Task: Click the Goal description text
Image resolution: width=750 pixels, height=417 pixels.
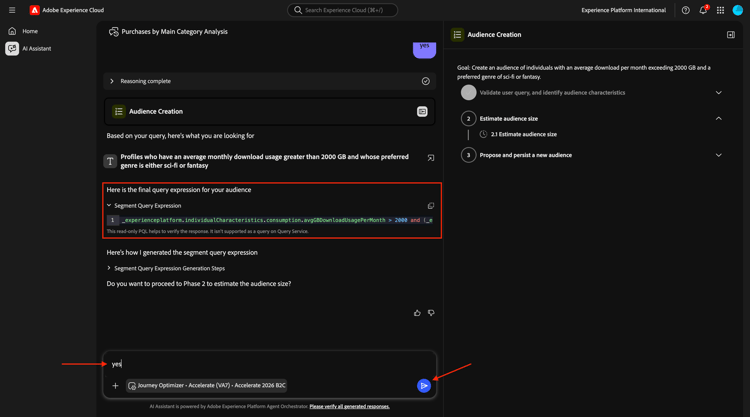Action: coord(584,72)
